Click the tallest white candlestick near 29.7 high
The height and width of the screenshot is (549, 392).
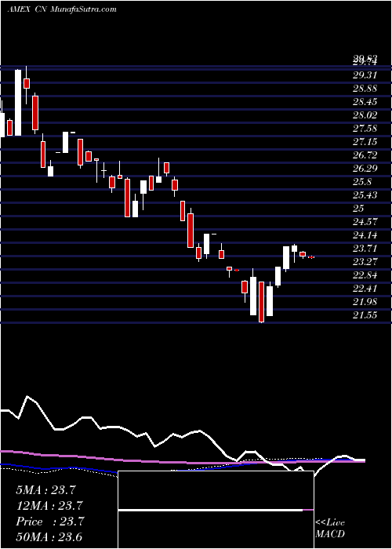(x=17, y=103)
